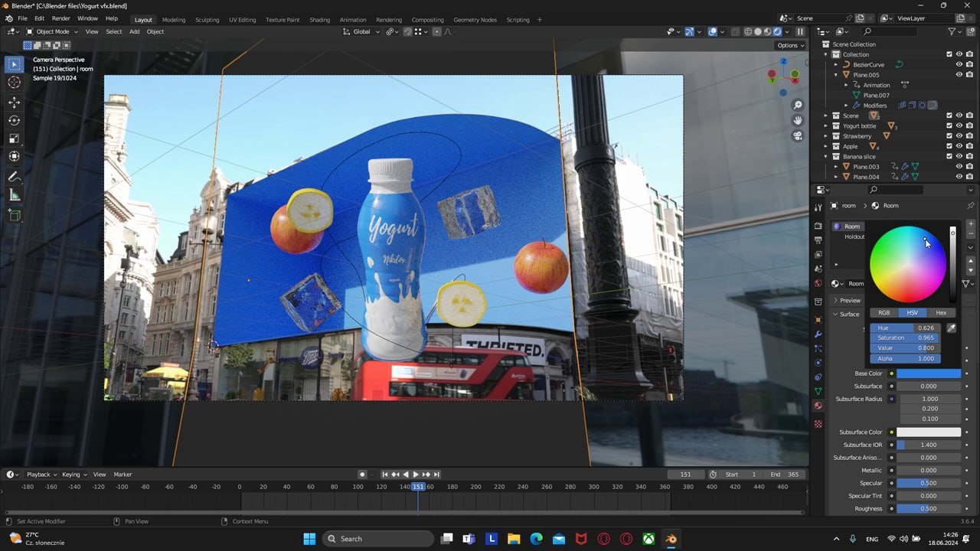Viewport: 980px width, 551px height.
Task: Select the Scale tool
Action: tap(14, 139)
